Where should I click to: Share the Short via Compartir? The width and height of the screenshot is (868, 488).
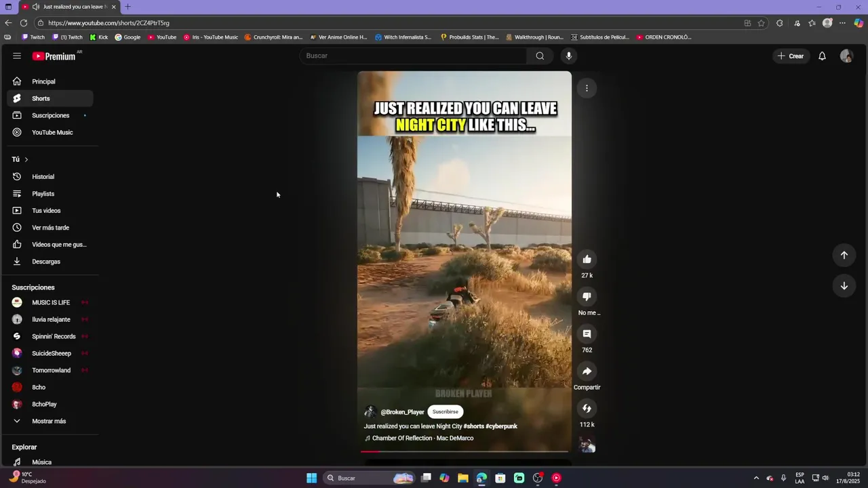(x=587, y=371)
